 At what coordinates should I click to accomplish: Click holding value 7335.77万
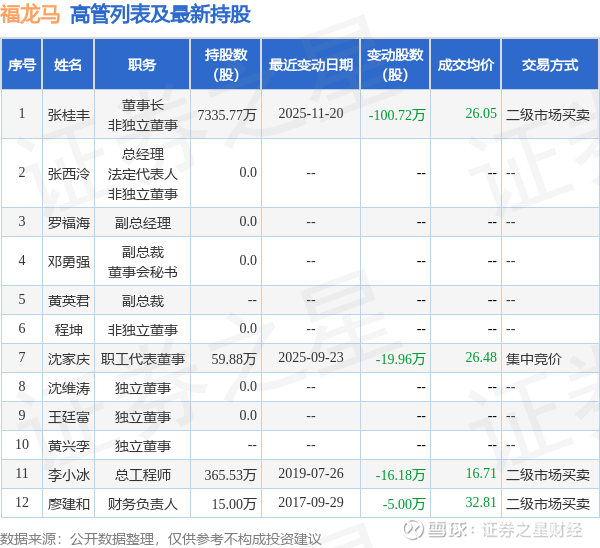click(227, 114)
